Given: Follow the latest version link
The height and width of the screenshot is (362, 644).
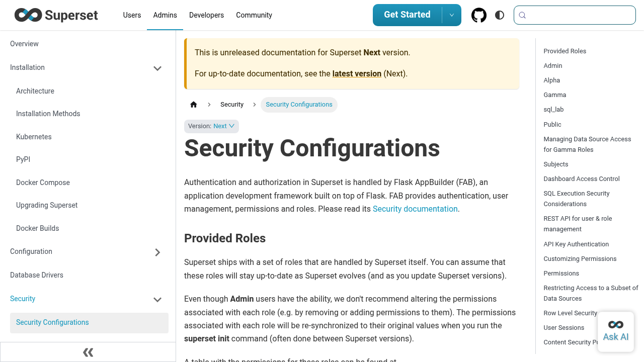Looking at the screenshot, I should click(x=357, y=73).
